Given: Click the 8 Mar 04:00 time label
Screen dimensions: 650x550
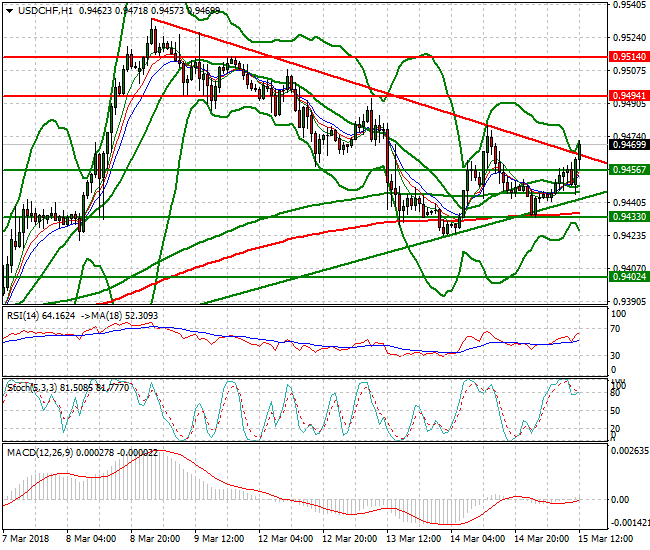Looking at the screenshot, I should pos(91,539).
